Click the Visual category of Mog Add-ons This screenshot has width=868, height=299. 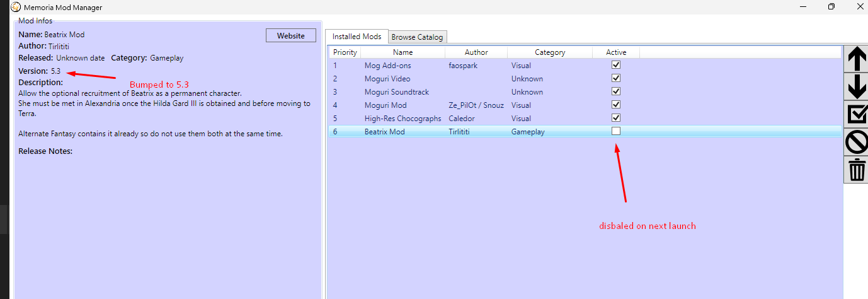click(x=521, y=66)
